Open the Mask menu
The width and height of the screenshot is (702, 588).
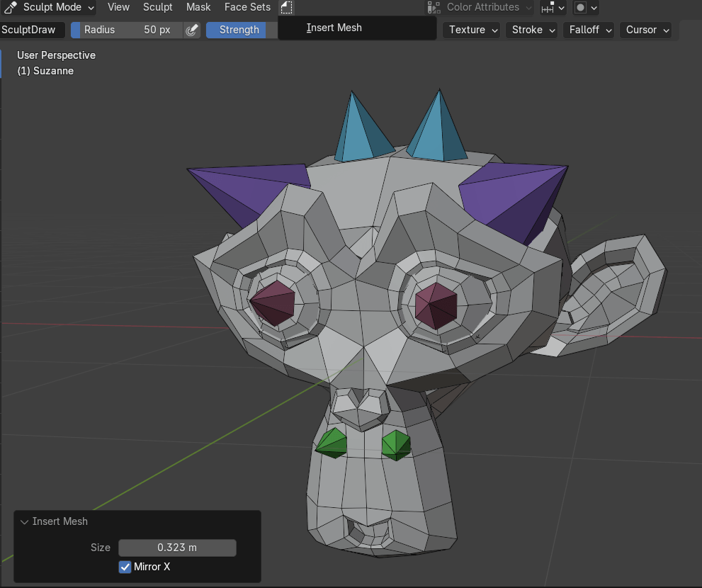[x=198, y=7]
